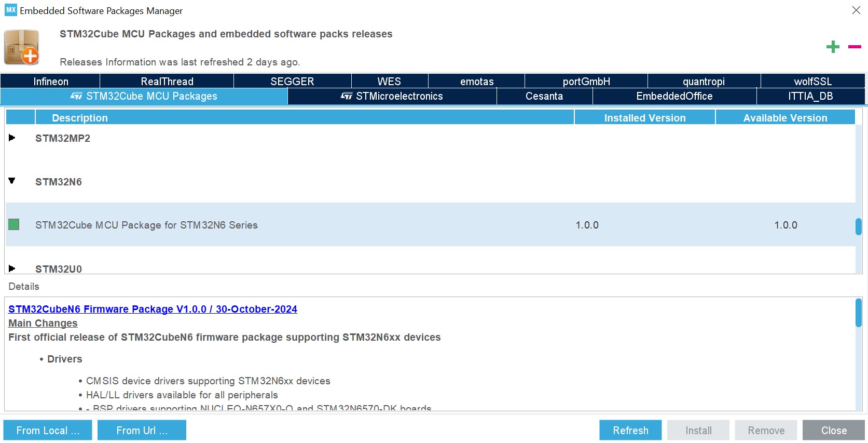868x443 pixels.
Task: Select the STM32Cube MCU Package for STM32N6 Series row
Action: [x=431, y=224]
